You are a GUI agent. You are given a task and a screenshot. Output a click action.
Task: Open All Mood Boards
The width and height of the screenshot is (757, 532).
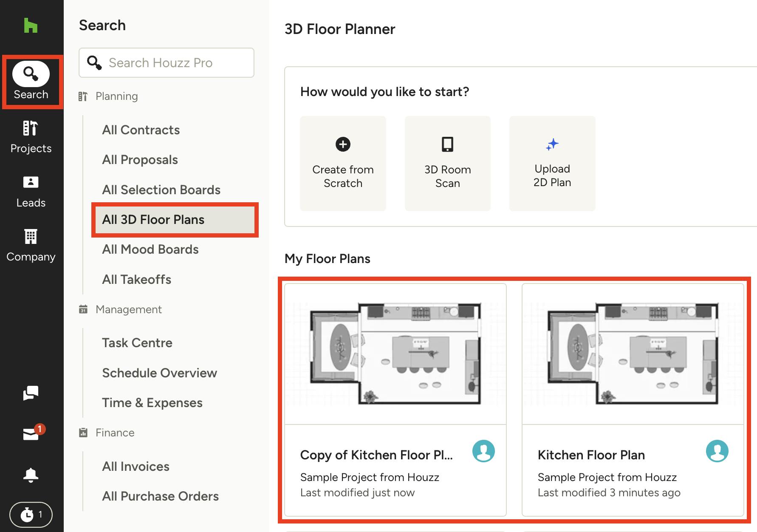(150, 249)
